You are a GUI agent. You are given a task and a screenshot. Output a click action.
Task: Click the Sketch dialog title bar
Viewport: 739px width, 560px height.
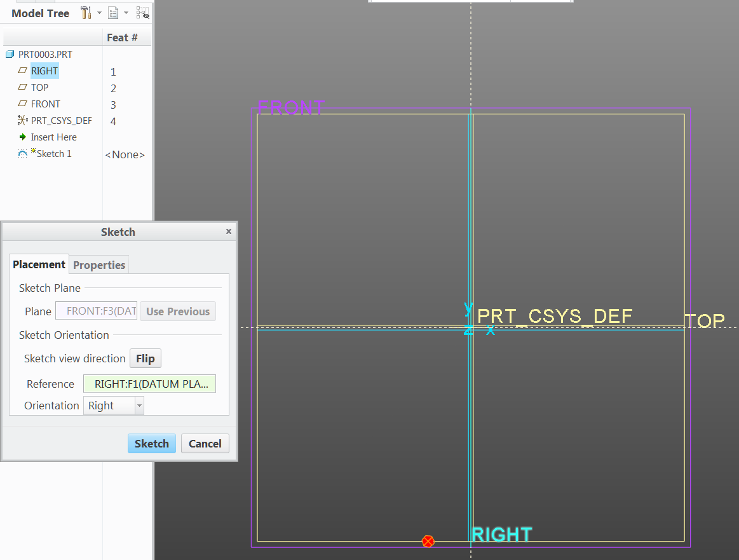[x=118, y=232]
